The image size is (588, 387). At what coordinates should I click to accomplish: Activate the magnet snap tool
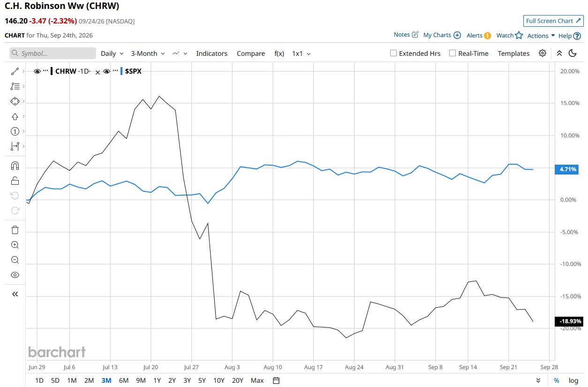point(15,166)
